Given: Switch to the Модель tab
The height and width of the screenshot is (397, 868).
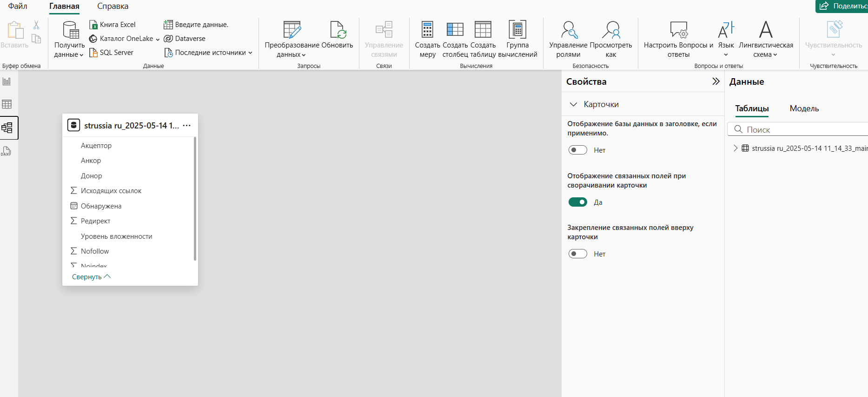Looking at the screenshot, I should (x=804, y=108).
